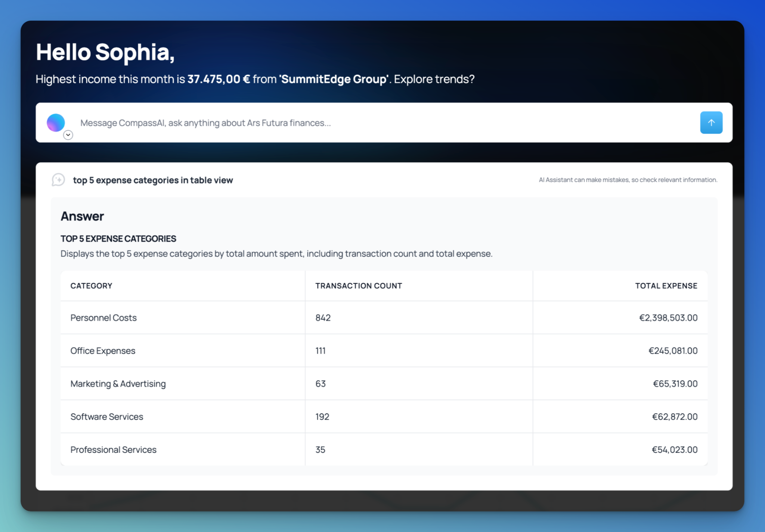765x532 pixels.
Task: Click the AI Assistant mistakes disclaimer text
Action: coord(628,180)
